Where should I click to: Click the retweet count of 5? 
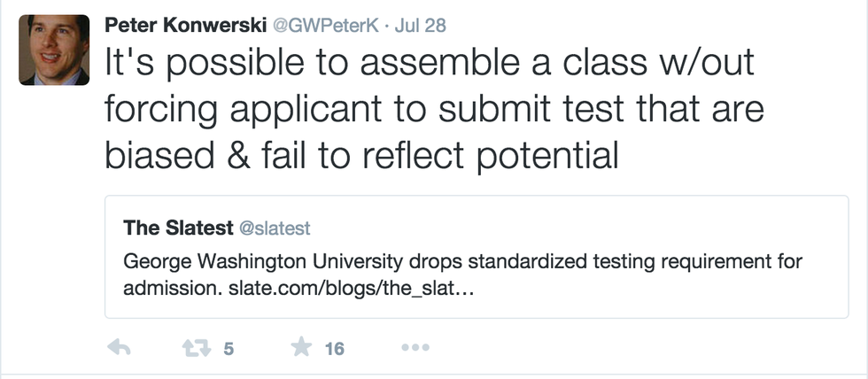pyautogui.click(x=229, y=349)
